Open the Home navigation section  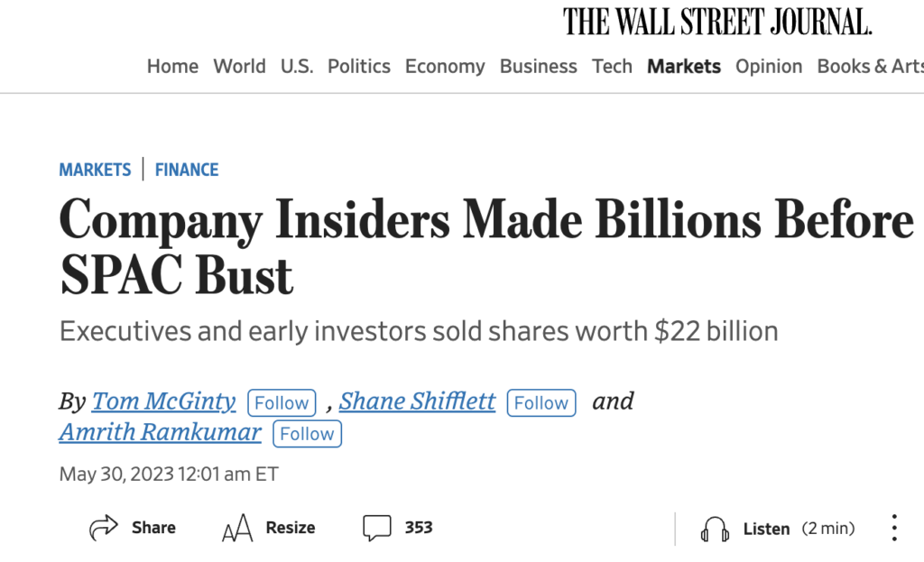tap(172, 67)
